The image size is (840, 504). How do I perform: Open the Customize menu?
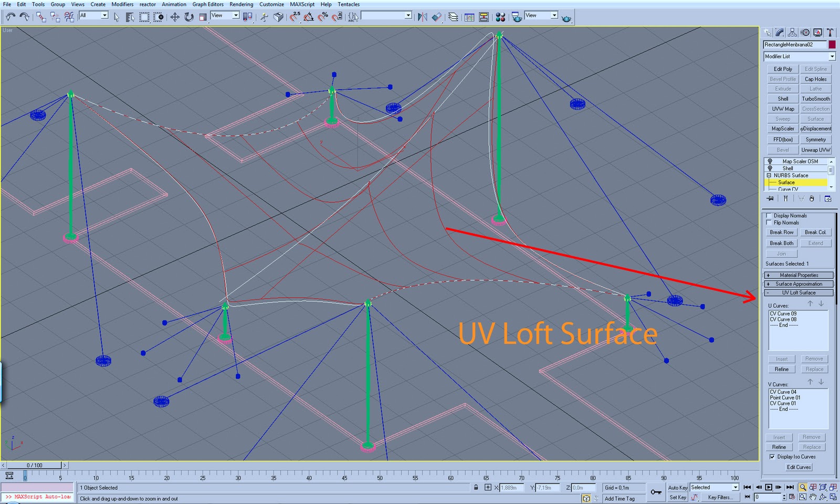coord(271,4)
